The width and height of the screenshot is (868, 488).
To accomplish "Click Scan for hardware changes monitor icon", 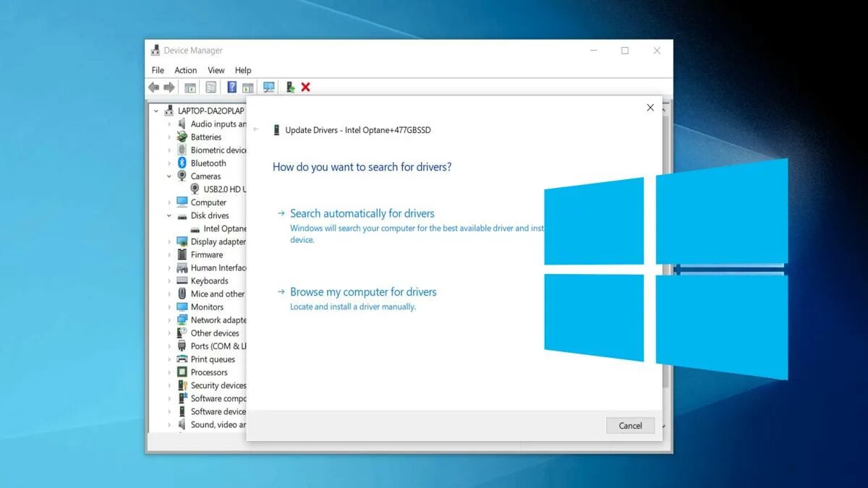I will click(x=269, y=87).
